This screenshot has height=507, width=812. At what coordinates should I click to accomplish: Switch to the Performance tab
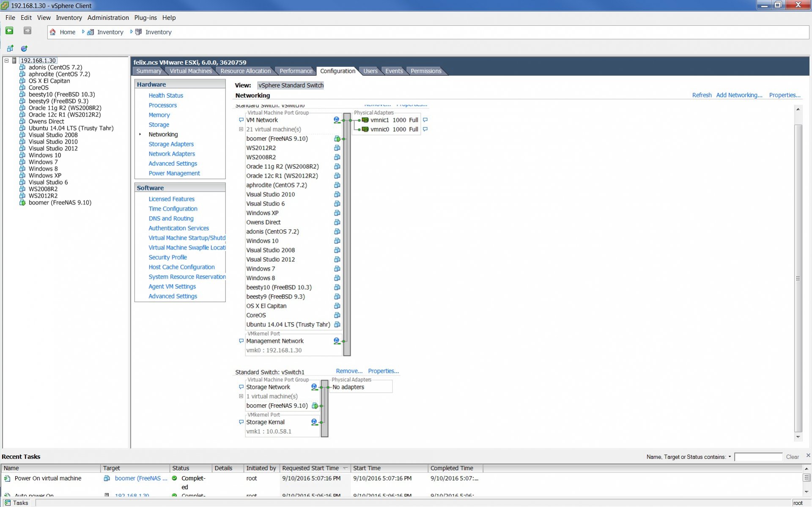tap(296, 71)
